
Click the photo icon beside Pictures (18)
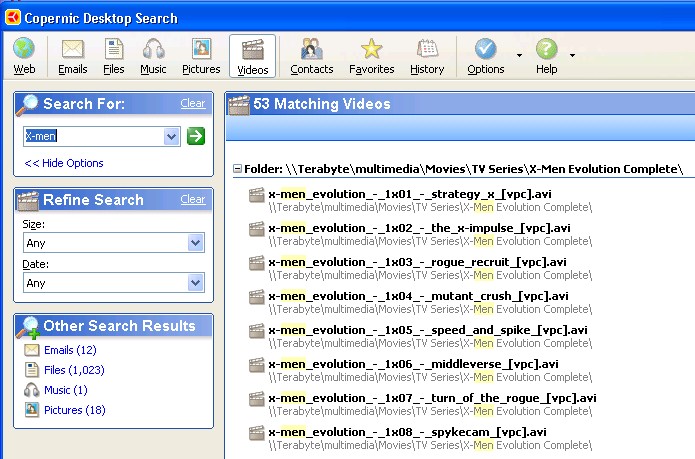pos(31,410)
